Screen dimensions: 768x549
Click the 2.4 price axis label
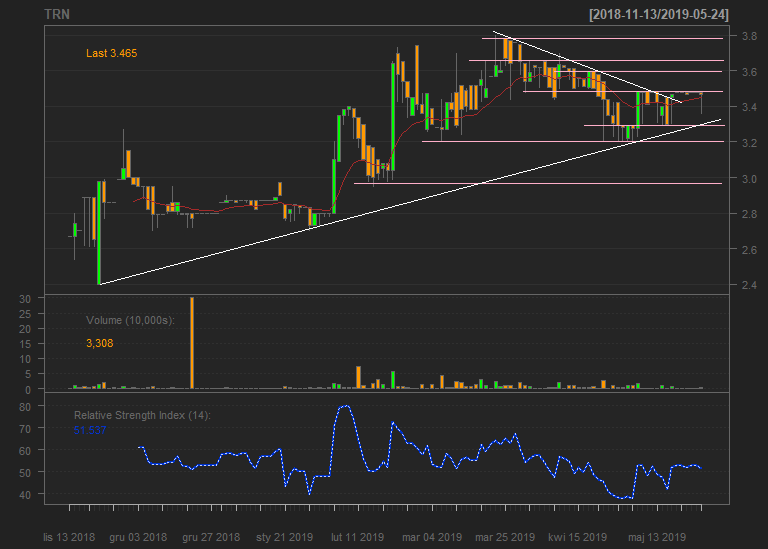[749, 285]
